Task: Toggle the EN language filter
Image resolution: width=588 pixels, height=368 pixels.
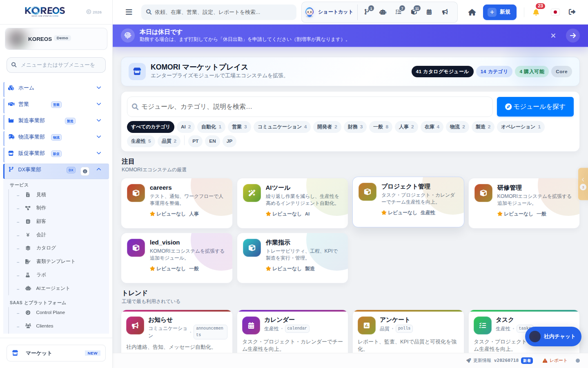Action: (x=212, y=141)
